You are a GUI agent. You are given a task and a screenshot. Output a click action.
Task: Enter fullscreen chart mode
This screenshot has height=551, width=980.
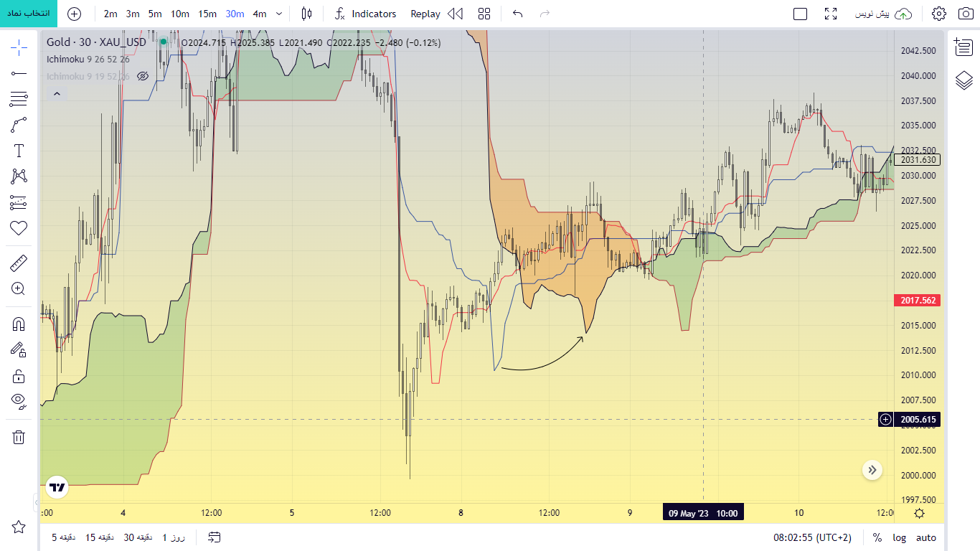pos(831,14)
